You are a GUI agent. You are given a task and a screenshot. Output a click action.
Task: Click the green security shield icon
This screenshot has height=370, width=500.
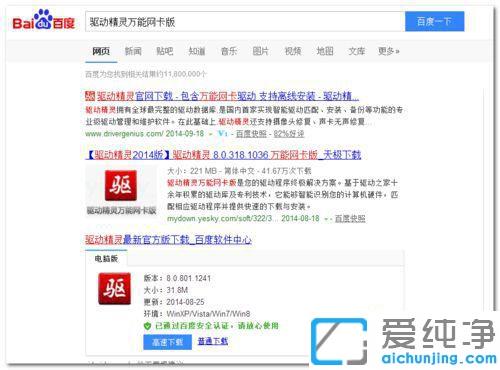point(147,326)
